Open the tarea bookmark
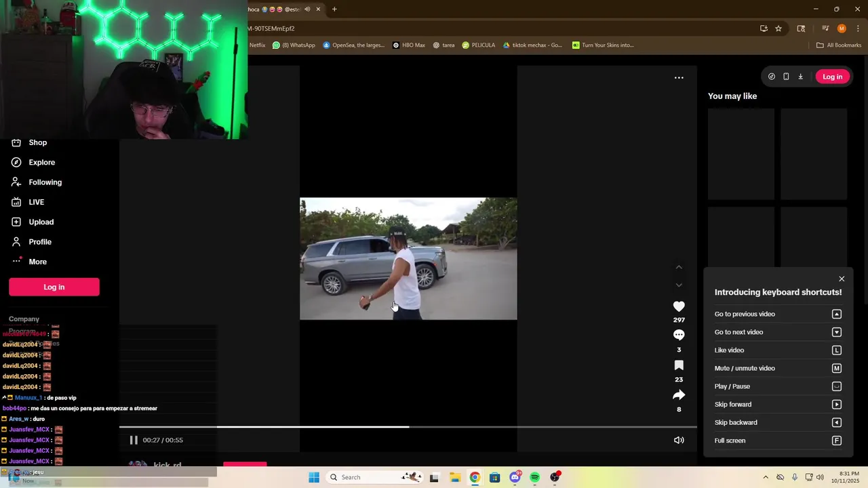The width and height of the screenshot is (868, 488). pos(443,45)
